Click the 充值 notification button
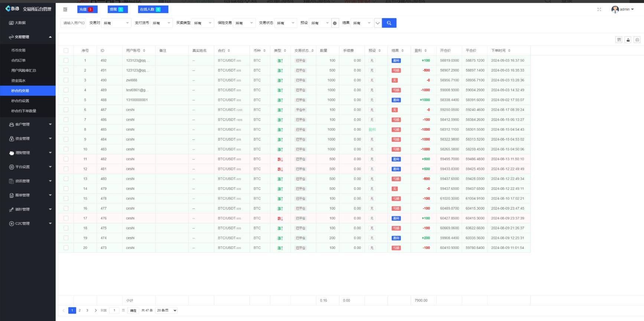The width and height of the screenshot is (644, 321). [x=87, y=9]
